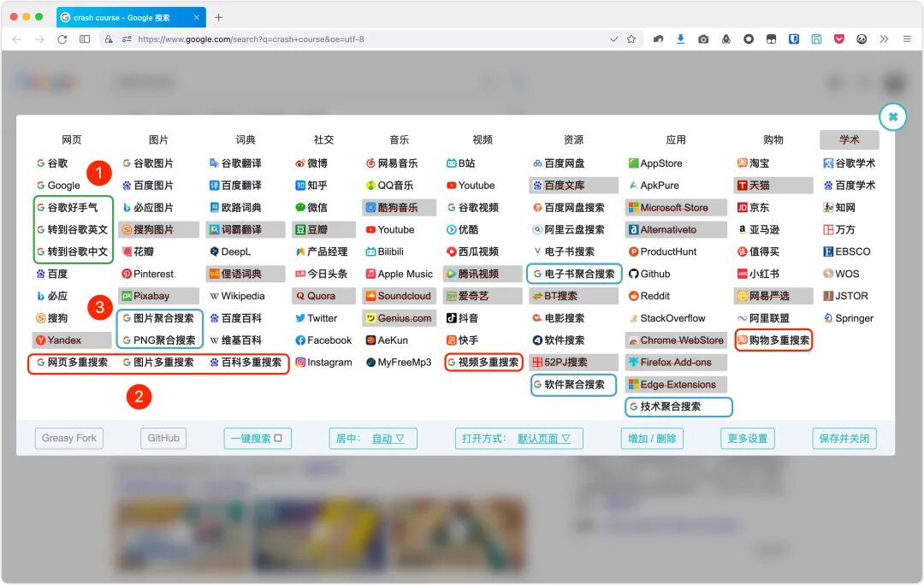The image size is (924, 585).
Task: Choose Reddit in the apps column
Action: click(649, 296)
